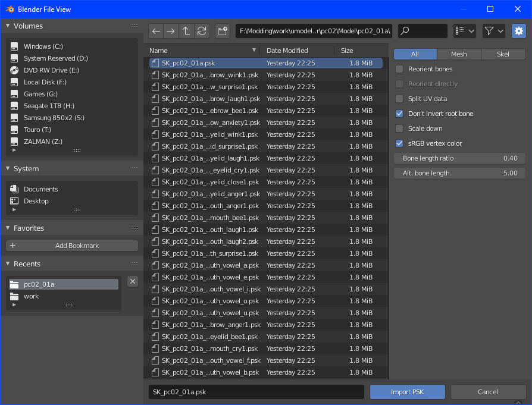Select file ending eyelid_cry1.psk

(266, 170)
